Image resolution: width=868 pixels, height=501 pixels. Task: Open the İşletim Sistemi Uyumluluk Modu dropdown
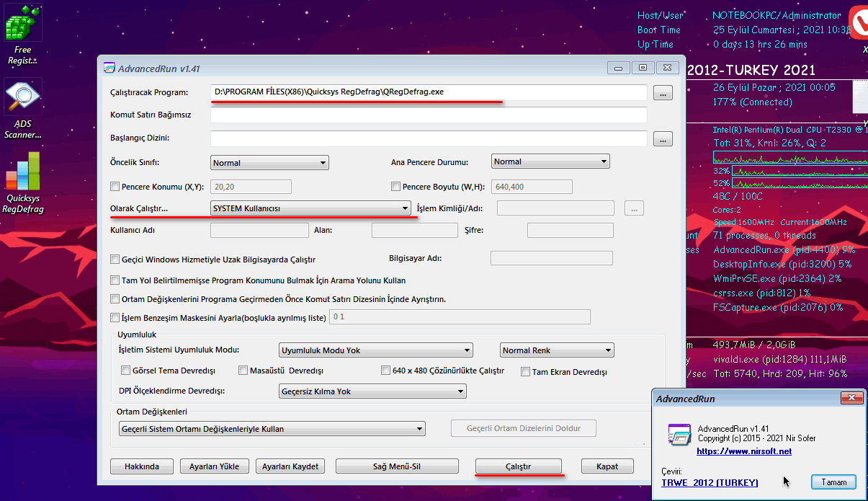coord(376,350)
